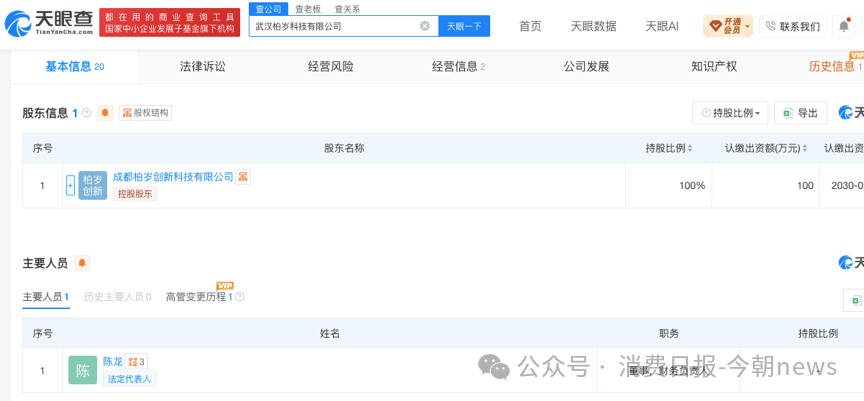Open 天眼AI in the top navigation
The image size is (864, 401).
(662, 26)
